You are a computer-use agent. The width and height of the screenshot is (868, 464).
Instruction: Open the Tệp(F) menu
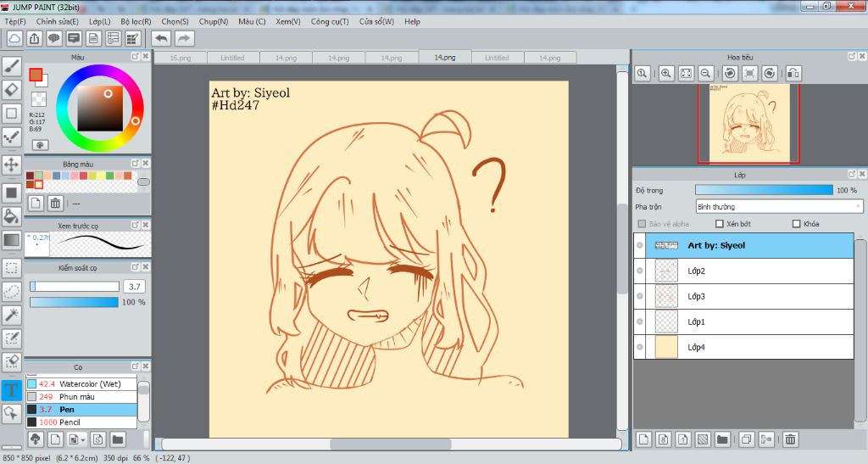[x=15, y=21]
